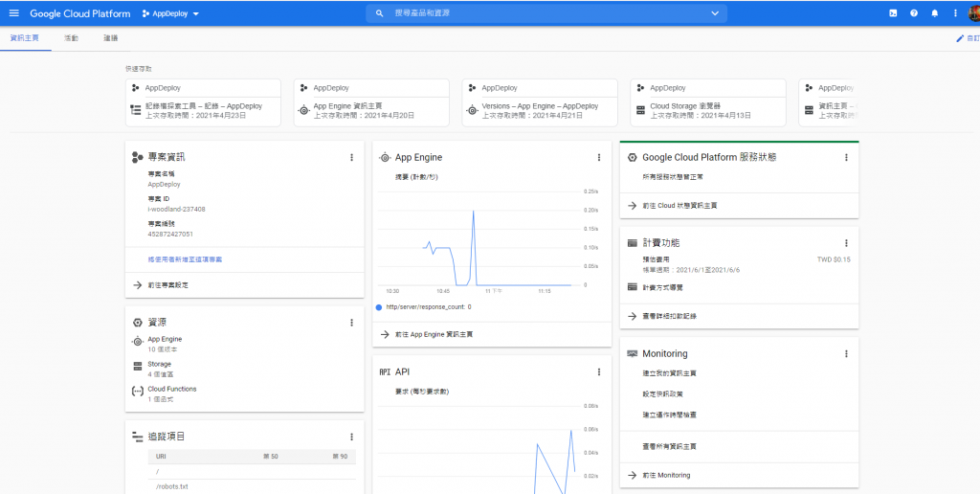980x494 pixels.
Task: Open the 計費方式導覽 link
Action: pos(662,287)
